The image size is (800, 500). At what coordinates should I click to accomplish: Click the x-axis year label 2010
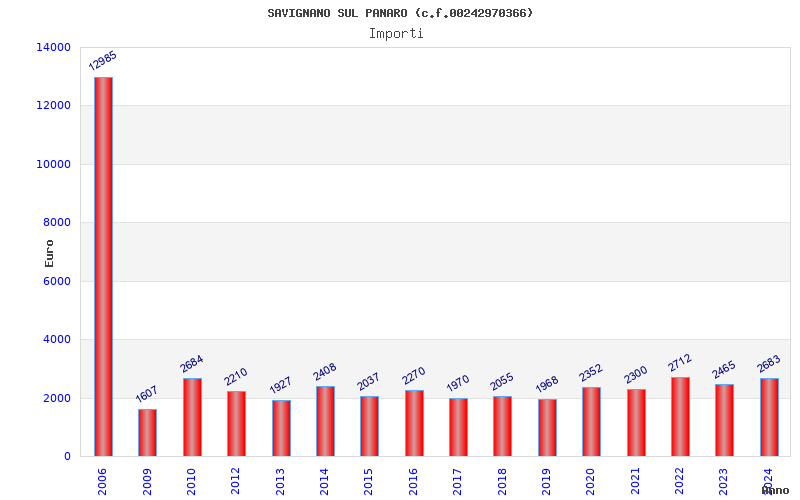coord(191,482)
